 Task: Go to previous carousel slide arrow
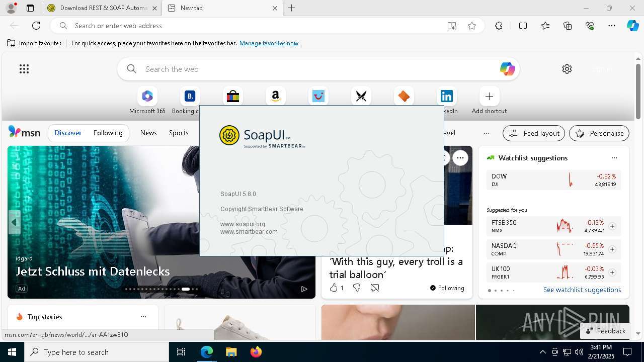pyautogui.click(x=14, y=222)
